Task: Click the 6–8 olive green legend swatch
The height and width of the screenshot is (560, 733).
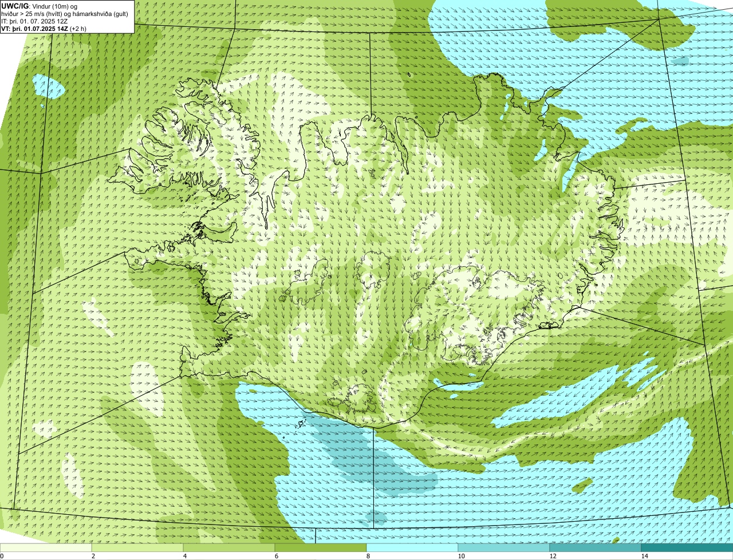Action: click(321, 547)
